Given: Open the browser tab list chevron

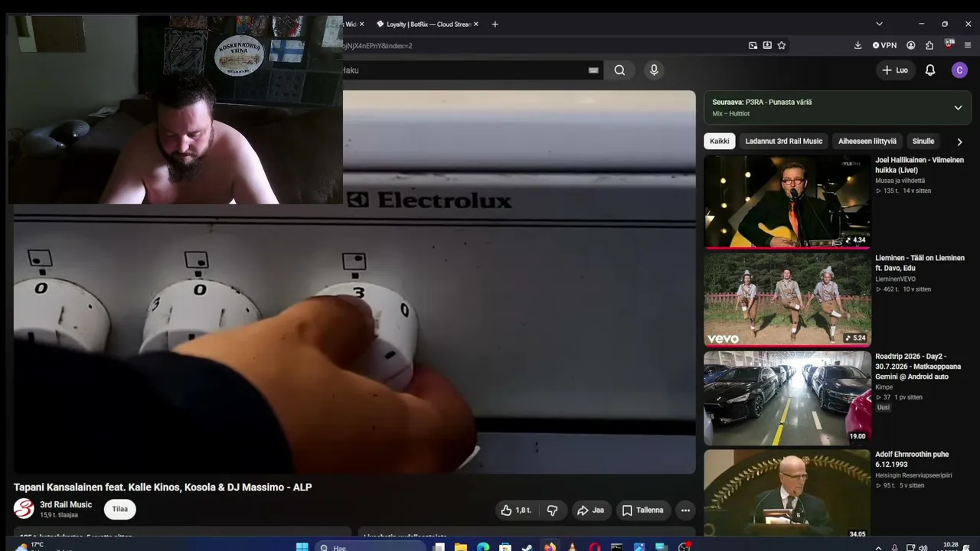Looking at the screenshot, I should click(x=879, y=24).
